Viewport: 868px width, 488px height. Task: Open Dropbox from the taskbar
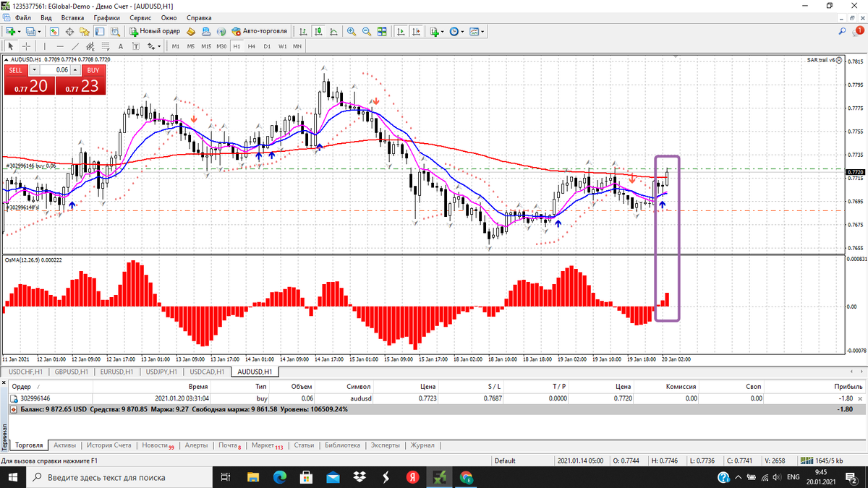[359, 477]
